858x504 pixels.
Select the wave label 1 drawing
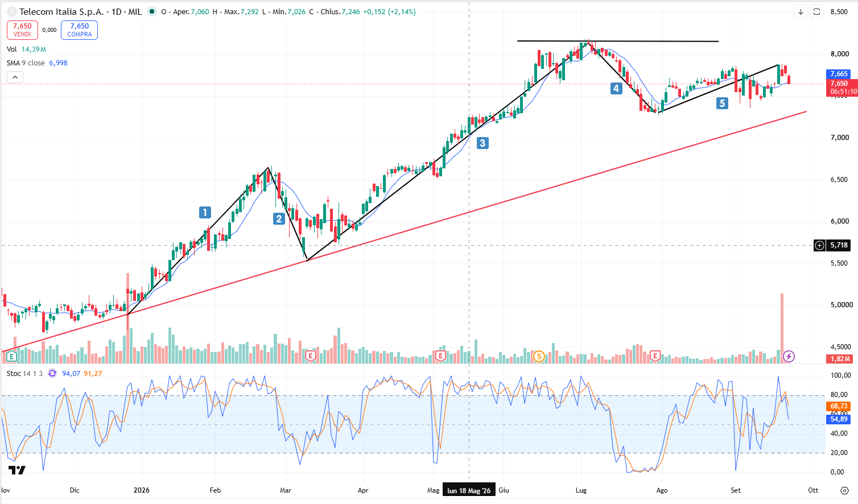(205, 212)
